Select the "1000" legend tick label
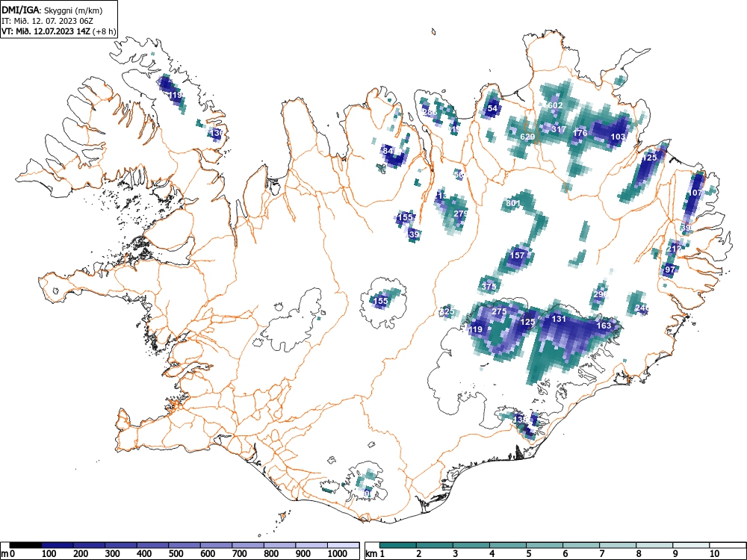This screenshot has height=560, width=747. (x=337, y=554)
